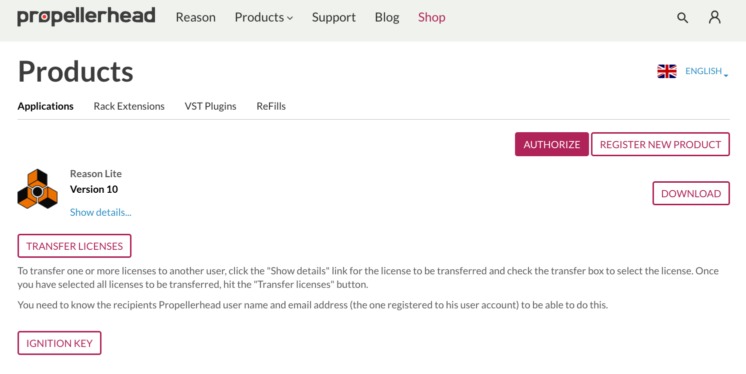Switch to ReFills tab
This screenshot has height=374, width=746.
pyautogui.click(x=271, y=106)
